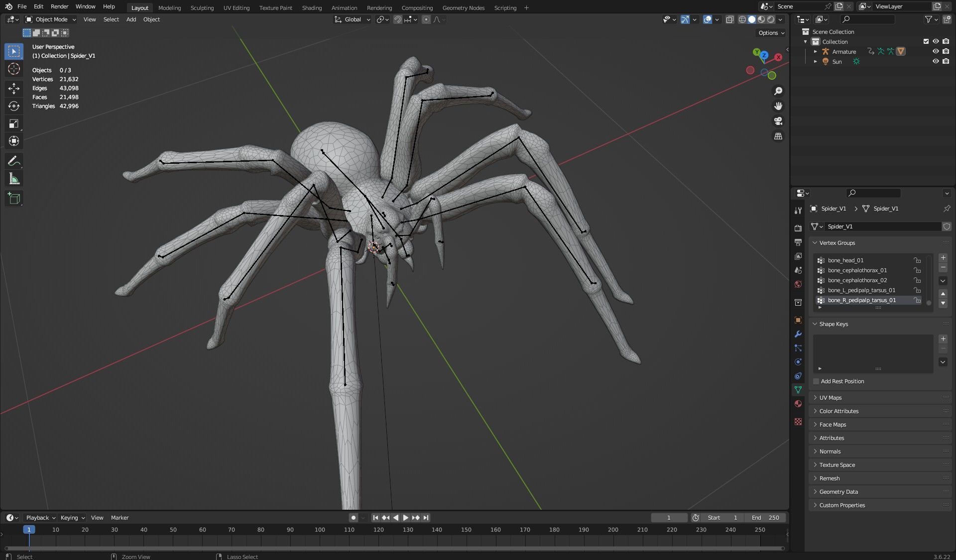Open the Physics properties tab
The width and height of the screenshot is (956, 560).
798,362
